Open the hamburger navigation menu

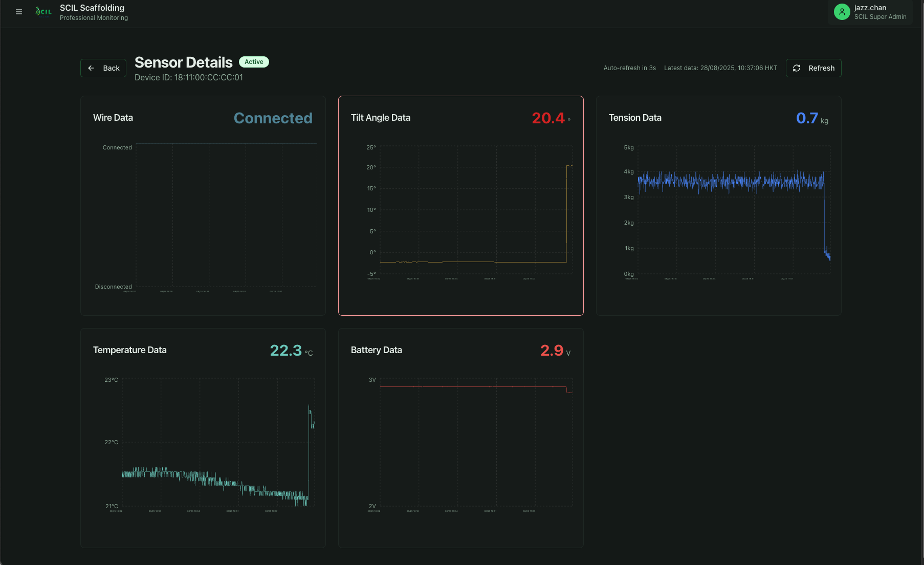click(19, 12)
